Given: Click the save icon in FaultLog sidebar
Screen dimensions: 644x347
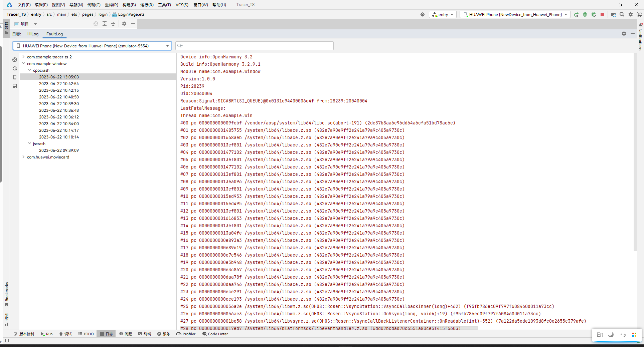Looking at the screenshot, I should click(x=15, y=86).
